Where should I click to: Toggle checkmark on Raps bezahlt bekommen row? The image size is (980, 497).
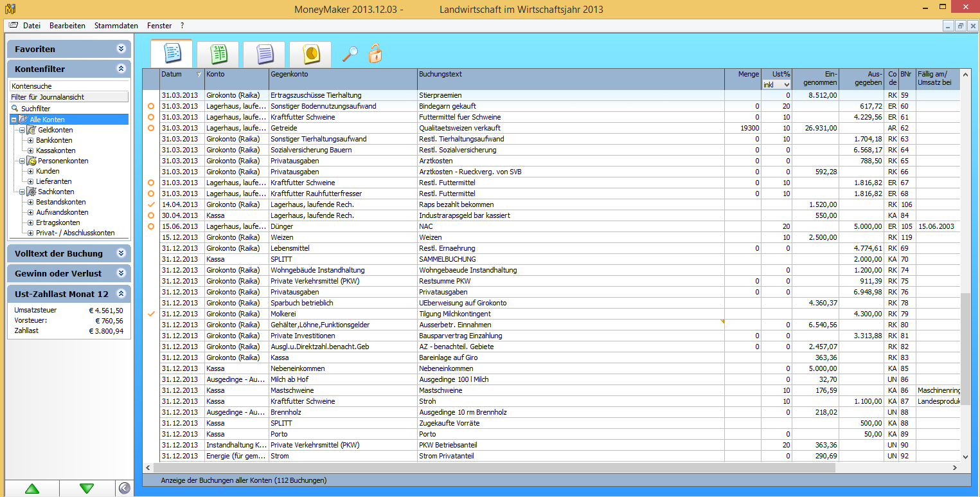coord(152,204)
